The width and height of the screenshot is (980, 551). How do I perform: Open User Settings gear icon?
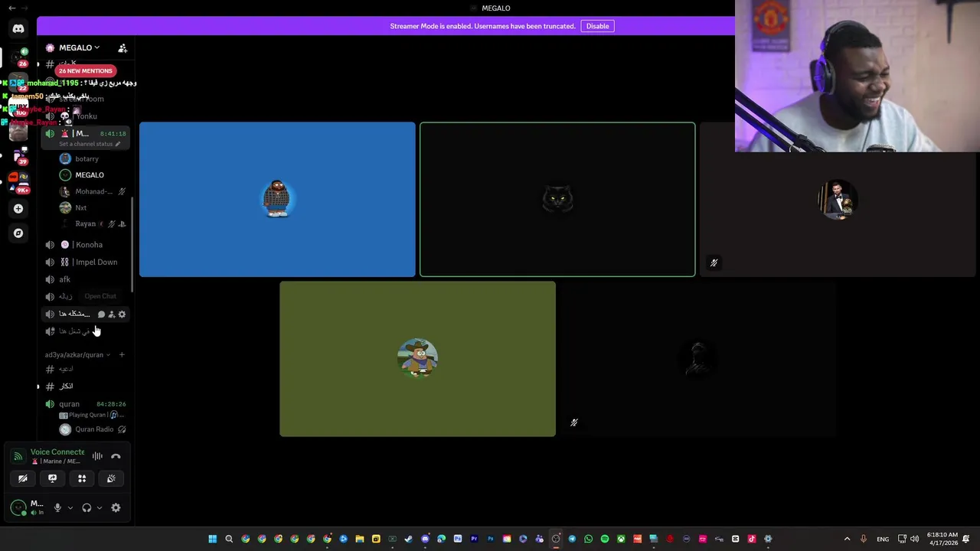pyautogui.click(x=116, y=508)
